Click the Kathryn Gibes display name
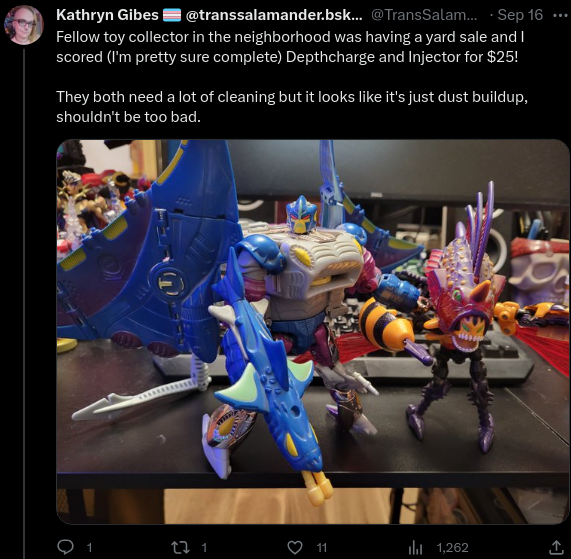This screenshot has height=559, width=571. pos(107,15)
